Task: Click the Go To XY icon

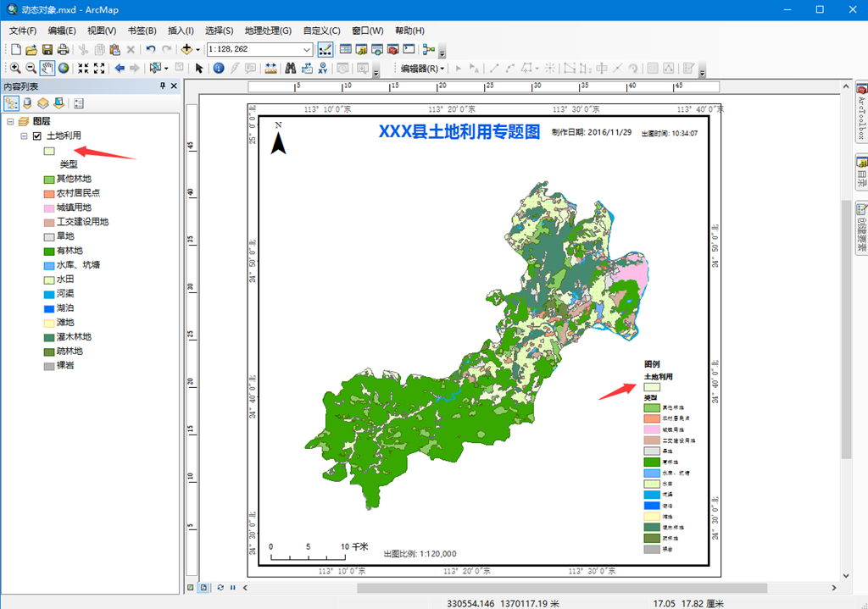Action: 322,69
